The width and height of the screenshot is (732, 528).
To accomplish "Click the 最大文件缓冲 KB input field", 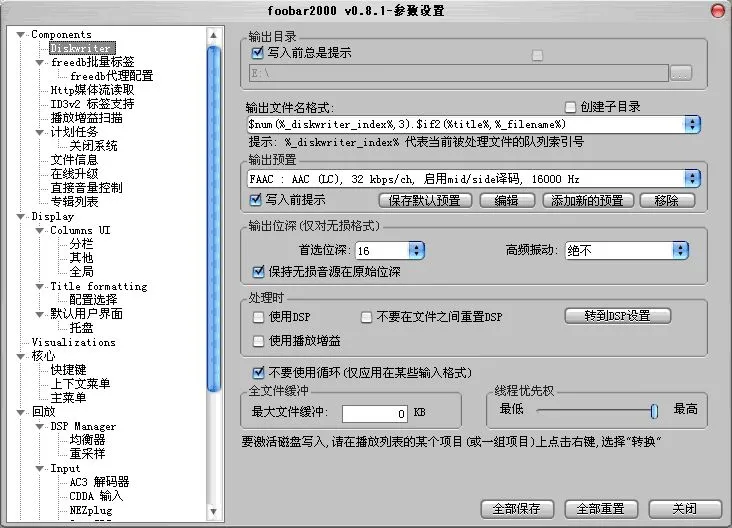I will (375, 414).
